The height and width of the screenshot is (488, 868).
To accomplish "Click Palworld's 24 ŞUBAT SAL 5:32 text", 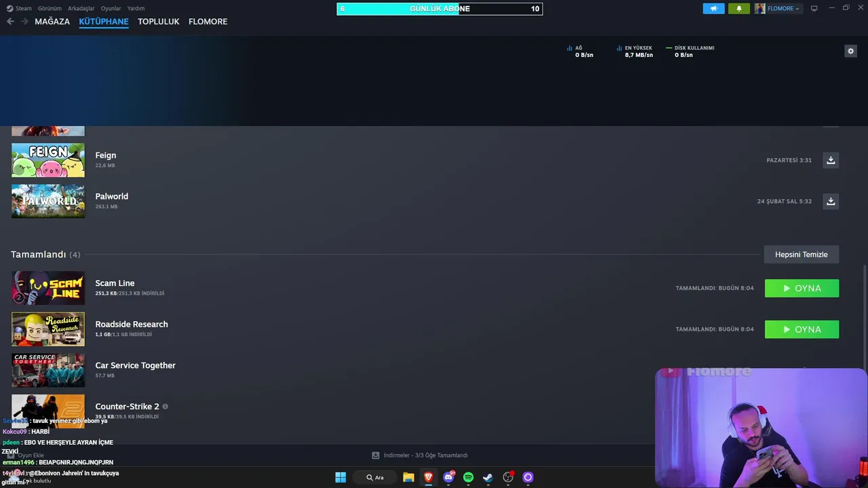I will (784, 201).
